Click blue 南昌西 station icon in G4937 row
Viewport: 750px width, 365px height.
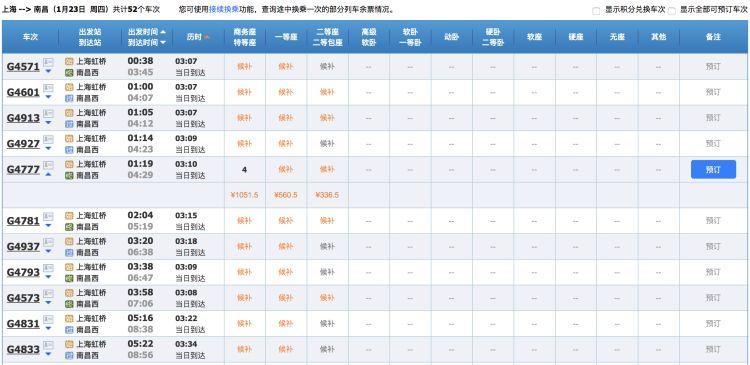(x=69, y=253)
